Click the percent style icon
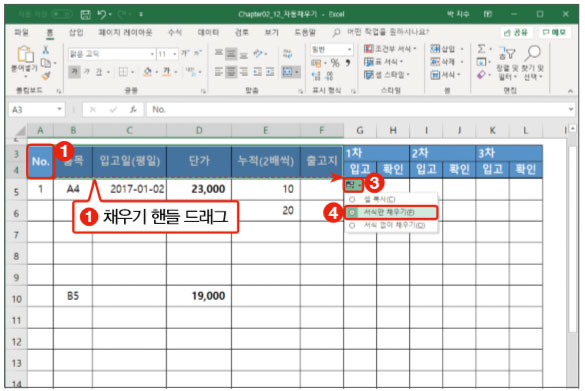 (335, 63)
